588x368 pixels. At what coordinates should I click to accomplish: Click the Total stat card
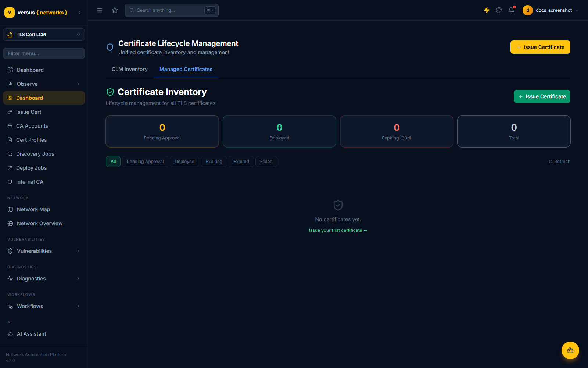[514, 131]
